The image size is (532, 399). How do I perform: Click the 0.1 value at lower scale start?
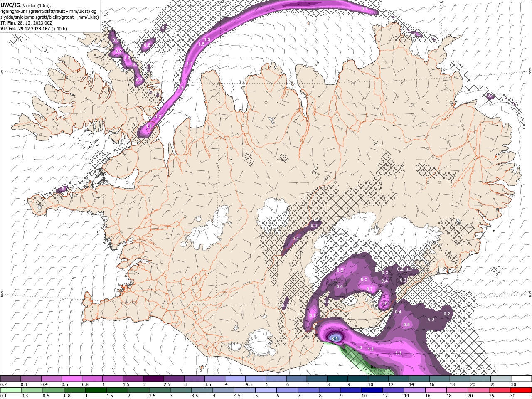pos(3,396)
